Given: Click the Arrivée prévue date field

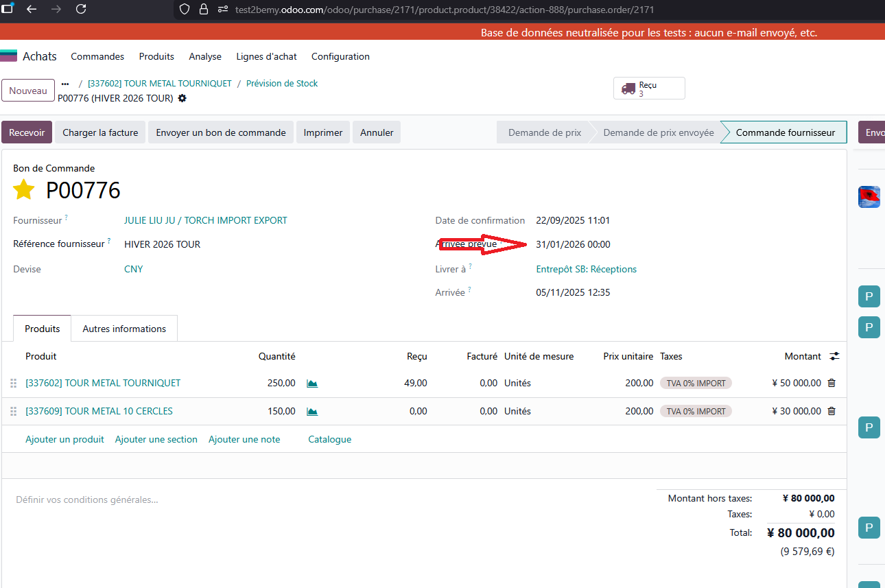Looking at the screenshot, I should point(573,245).
